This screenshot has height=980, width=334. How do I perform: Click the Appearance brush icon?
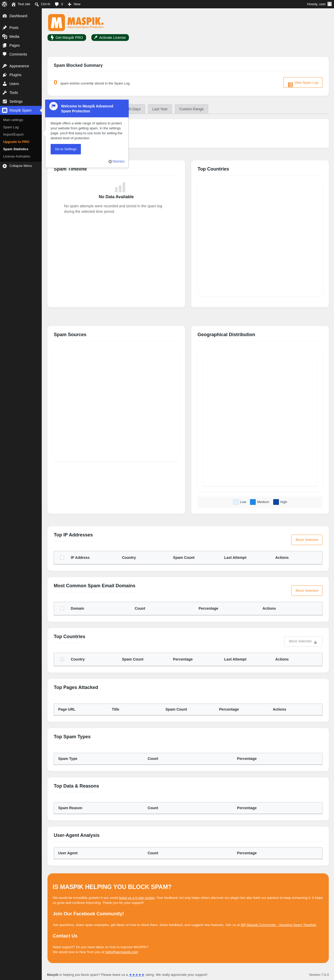tap(5, 66)
